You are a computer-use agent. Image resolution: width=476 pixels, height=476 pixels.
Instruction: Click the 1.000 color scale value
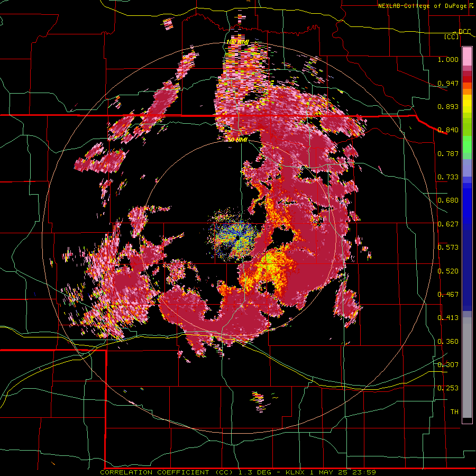448,59
